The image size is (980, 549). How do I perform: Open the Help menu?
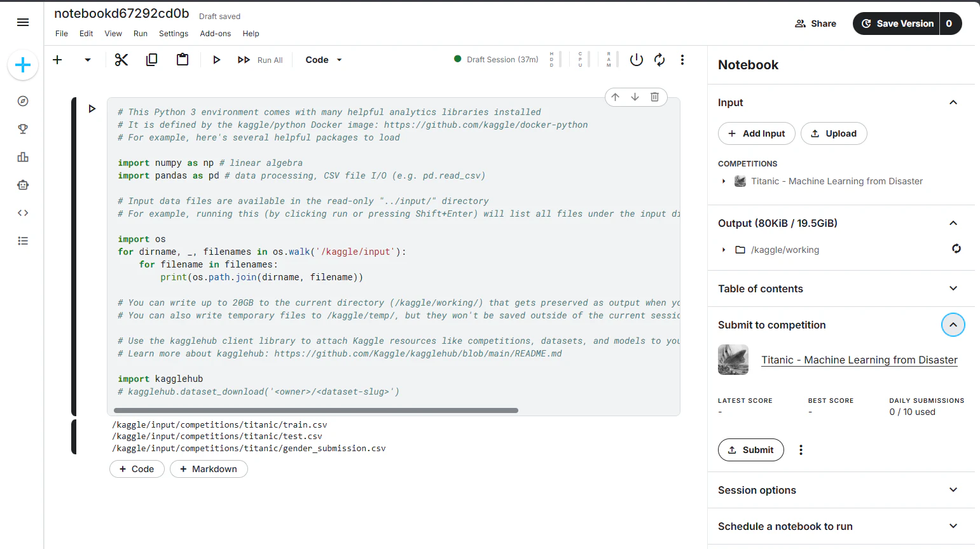pyautogui.click(x=251, y=34)
